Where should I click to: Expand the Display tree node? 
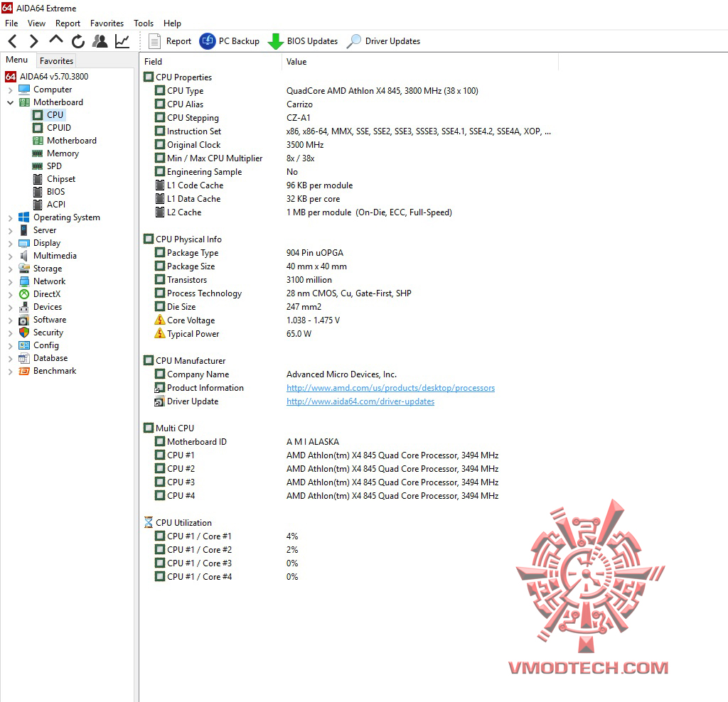(x=10, y=243)
